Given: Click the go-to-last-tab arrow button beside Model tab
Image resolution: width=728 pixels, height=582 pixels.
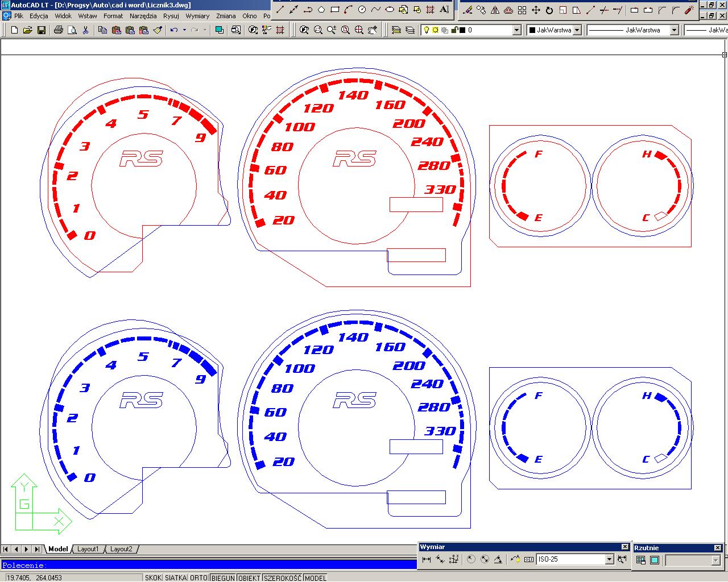Looking at the screenshot, I should tap(37, 549).
